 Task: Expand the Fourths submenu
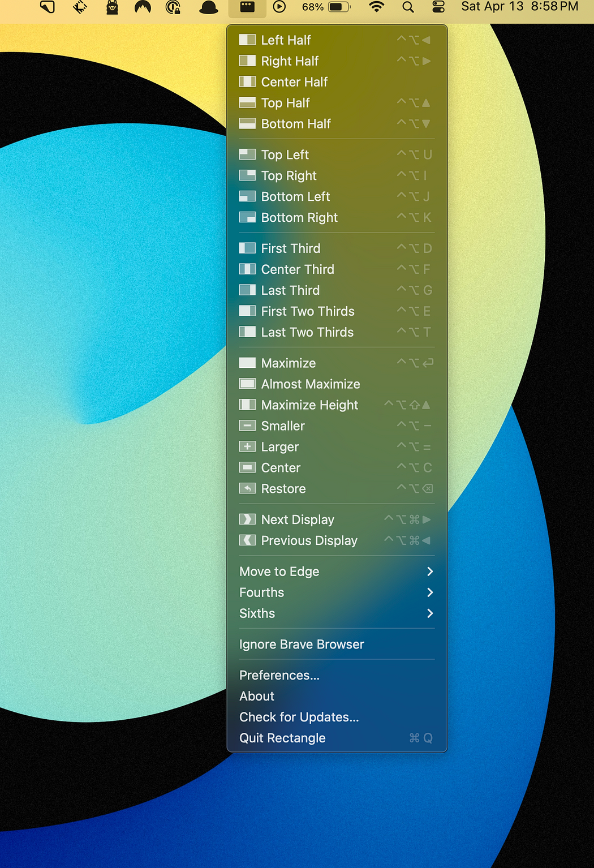(x=337, y=592)
